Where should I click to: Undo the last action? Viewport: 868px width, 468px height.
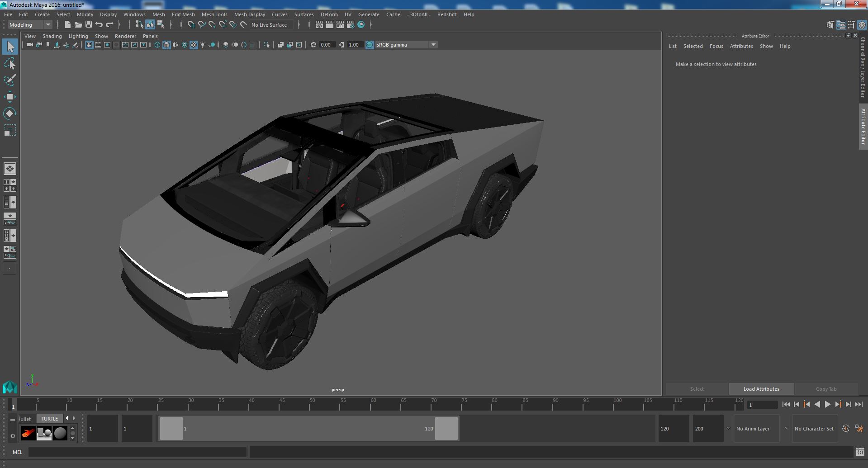pos(99,25)
